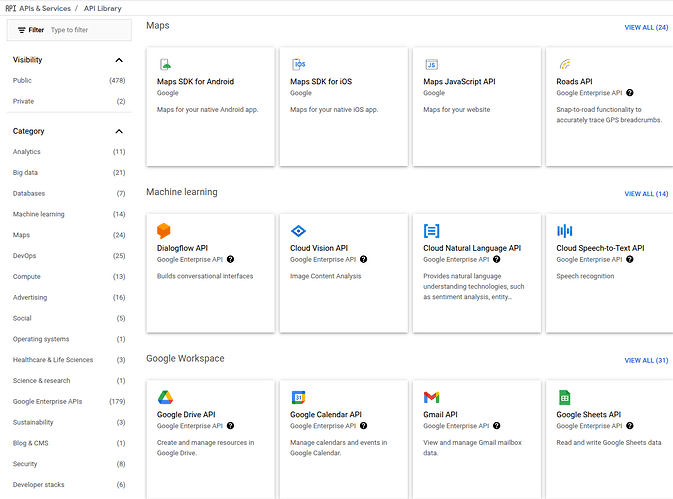Select the DevOps category filter
Viewport: 673px width, 499px height.
(25, 256)
